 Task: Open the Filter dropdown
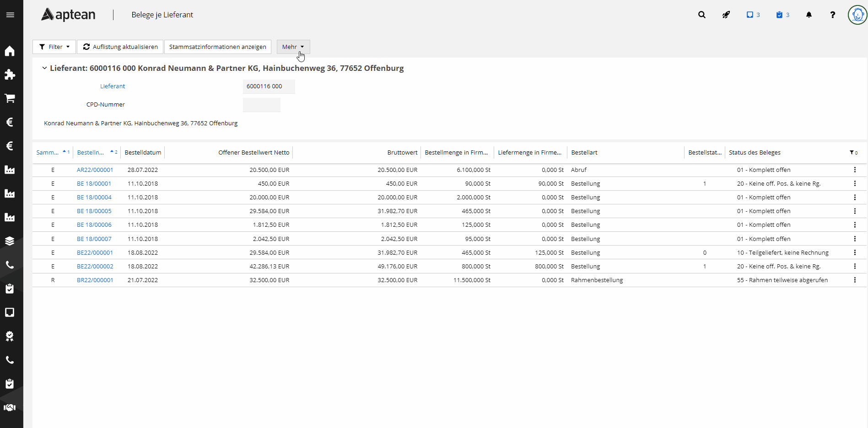[x=54, y=47]
